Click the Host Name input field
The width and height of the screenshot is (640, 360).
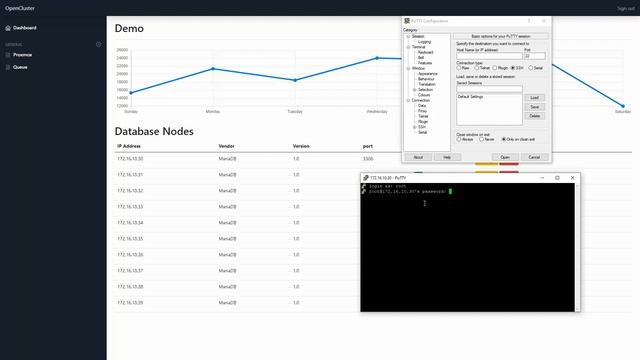click(489, 56)
